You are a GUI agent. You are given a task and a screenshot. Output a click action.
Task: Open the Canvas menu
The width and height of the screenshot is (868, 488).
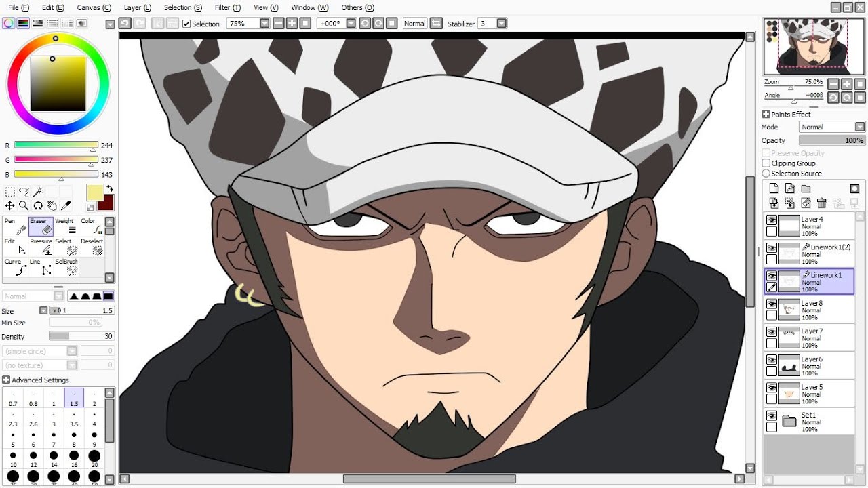click(94, 7)
